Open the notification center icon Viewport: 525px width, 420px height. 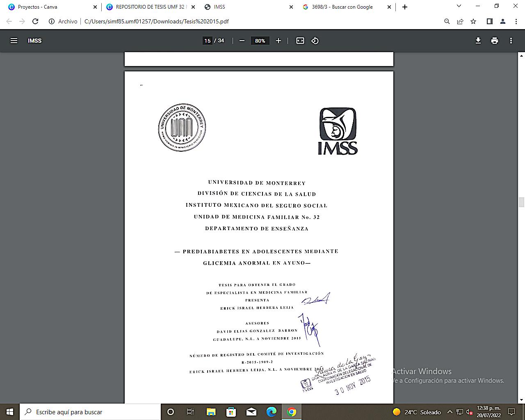click(511, 412)
